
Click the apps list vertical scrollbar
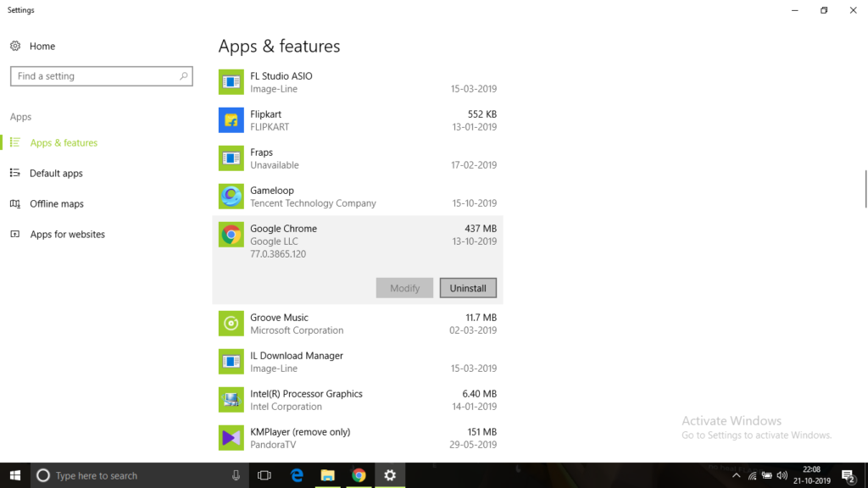coord(865,188)
